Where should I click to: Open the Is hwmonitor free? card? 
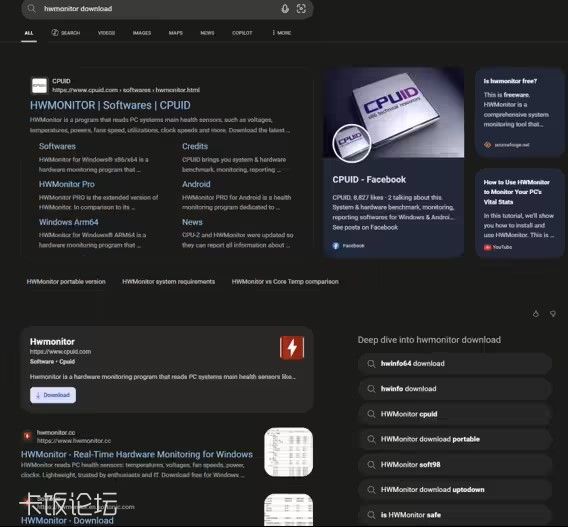[519, 112]
